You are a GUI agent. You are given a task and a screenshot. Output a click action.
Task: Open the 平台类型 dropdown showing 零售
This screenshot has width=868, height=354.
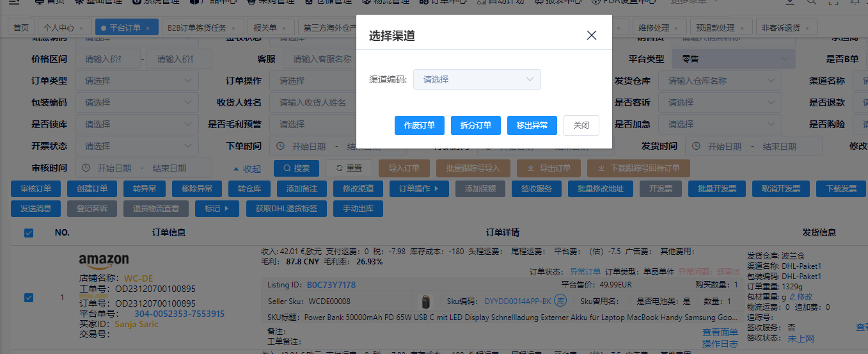pos(734,59)
